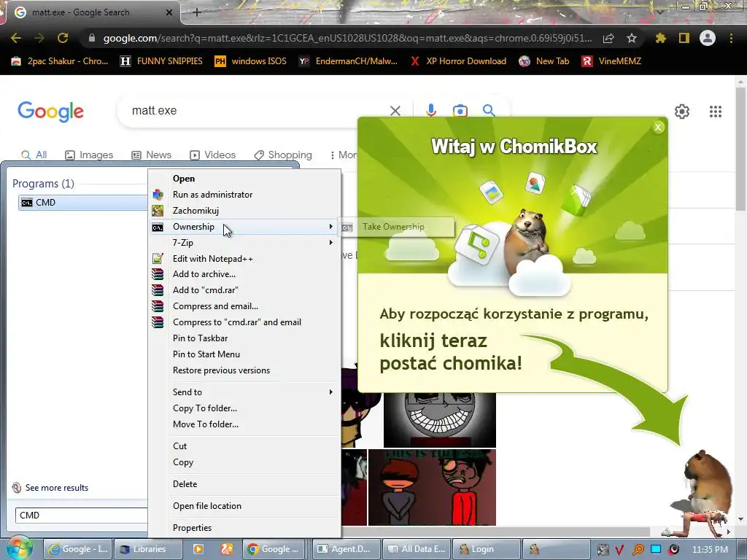Click the Start menu search field with CMD
747x560 pixels.
(x=82, y=516)
